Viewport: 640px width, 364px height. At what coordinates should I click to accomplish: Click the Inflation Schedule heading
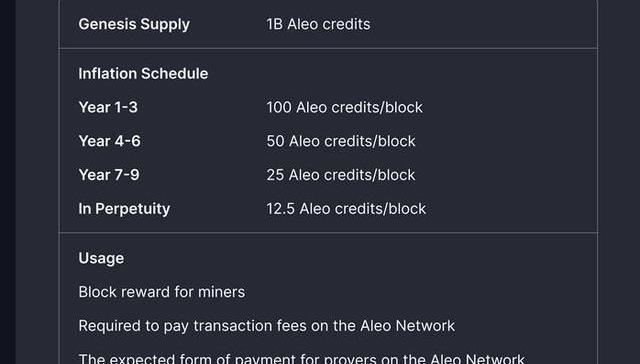[143, 73]
